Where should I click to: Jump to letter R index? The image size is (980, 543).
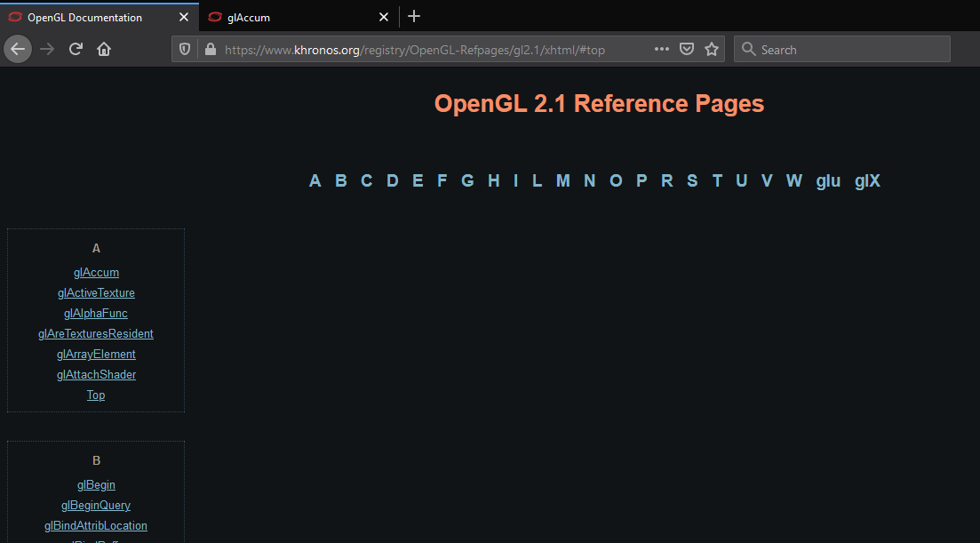click(667, 180)
